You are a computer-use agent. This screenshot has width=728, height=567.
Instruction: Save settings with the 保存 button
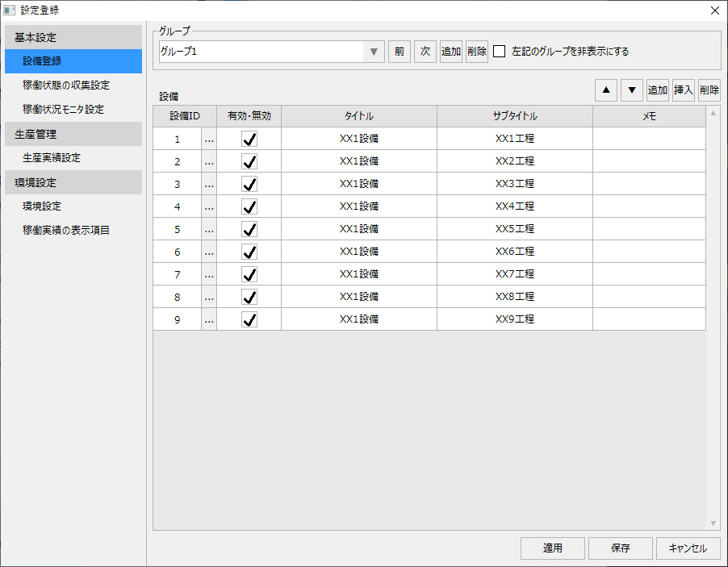pos(620,548)
